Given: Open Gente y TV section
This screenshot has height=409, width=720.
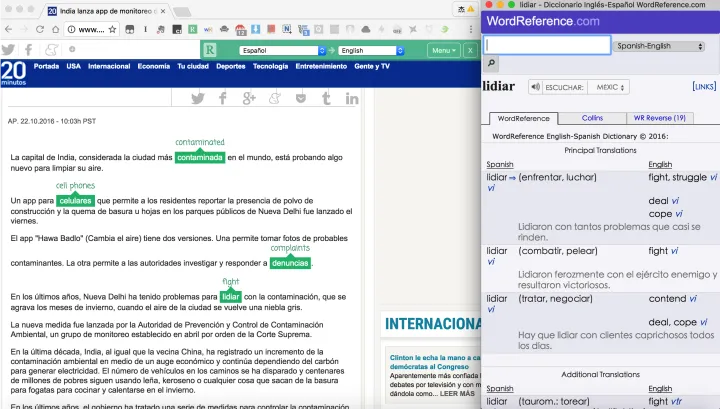Looking at the screenshot, I should [372, 66].
